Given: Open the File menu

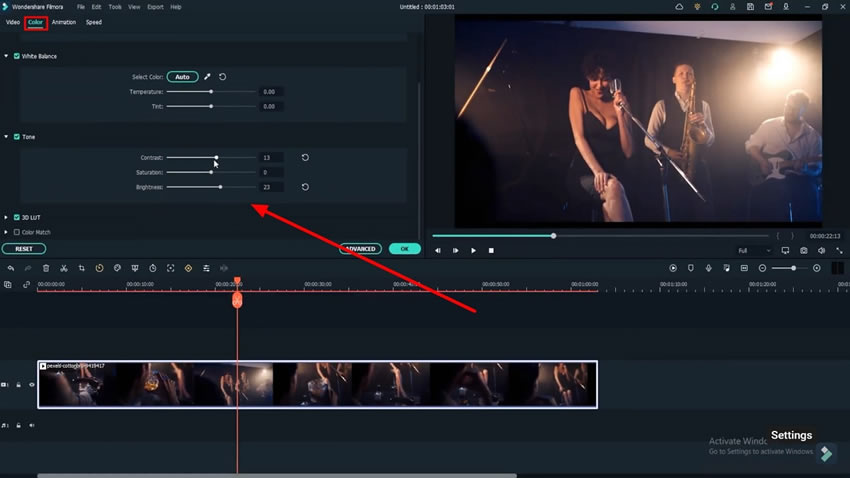Looking at the screenshot, I should [x=81, y=7].
